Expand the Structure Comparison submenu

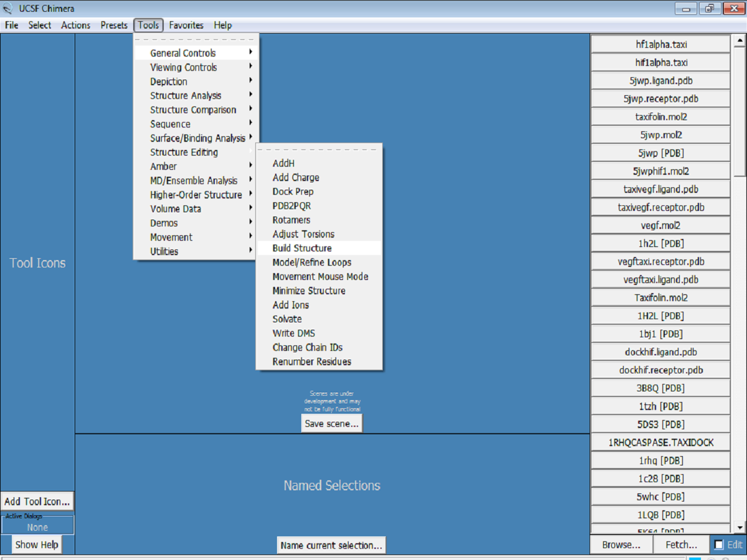(196, 110)
